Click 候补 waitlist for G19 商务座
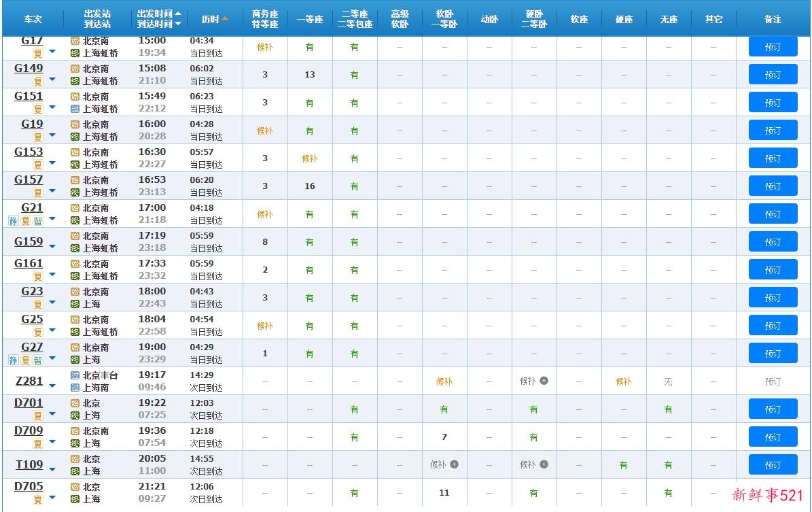This screenshot has height=512, width=812. pos(265,131)
